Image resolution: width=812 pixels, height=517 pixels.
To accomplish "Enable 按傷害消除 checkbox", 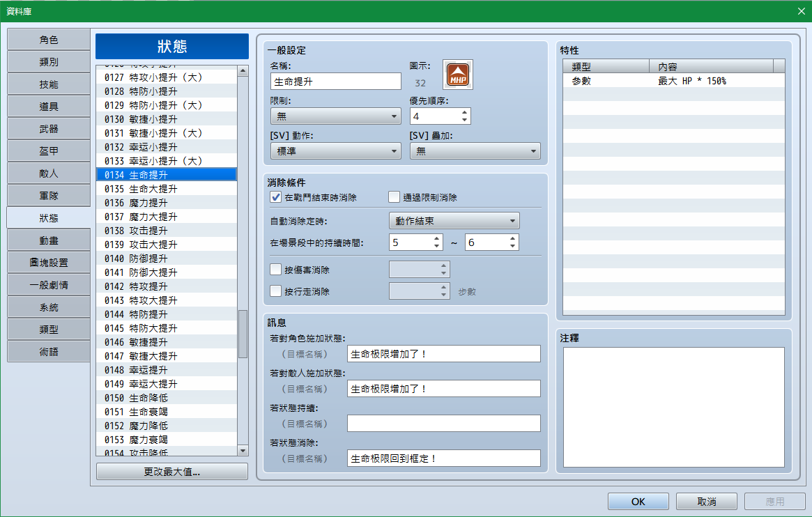I will [276, 270].
